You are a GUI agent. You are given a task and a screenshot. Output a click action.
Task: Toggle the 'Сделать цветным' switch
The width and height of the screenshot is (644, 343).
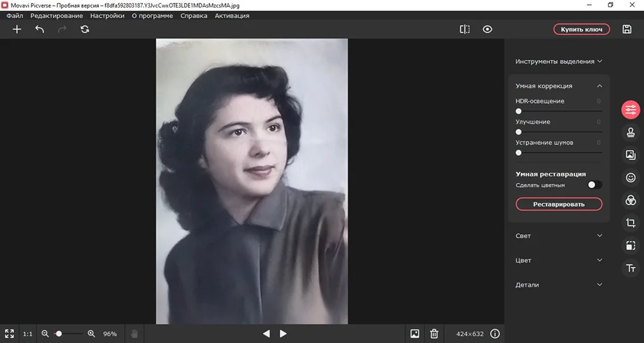click(594, 185)
